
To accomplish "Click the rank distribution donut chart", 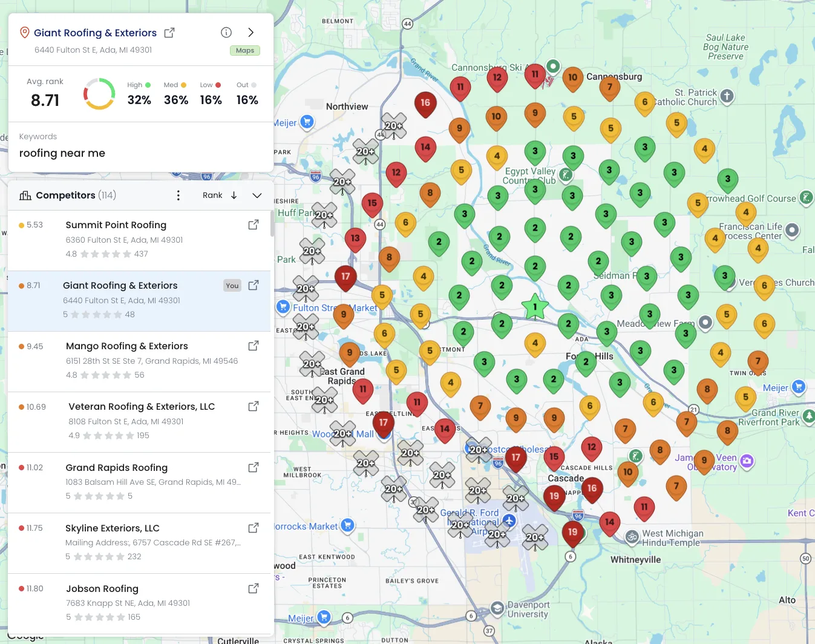I will (99, 94).
